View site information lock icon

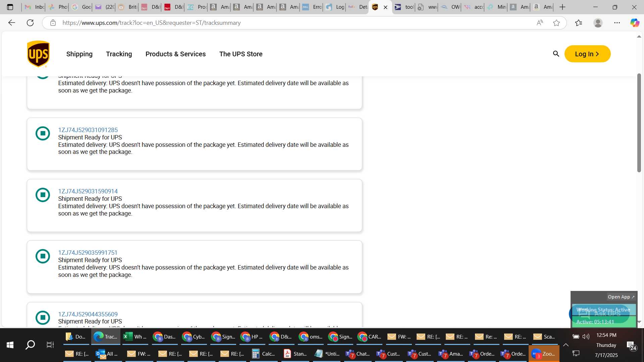pos(53,23)
